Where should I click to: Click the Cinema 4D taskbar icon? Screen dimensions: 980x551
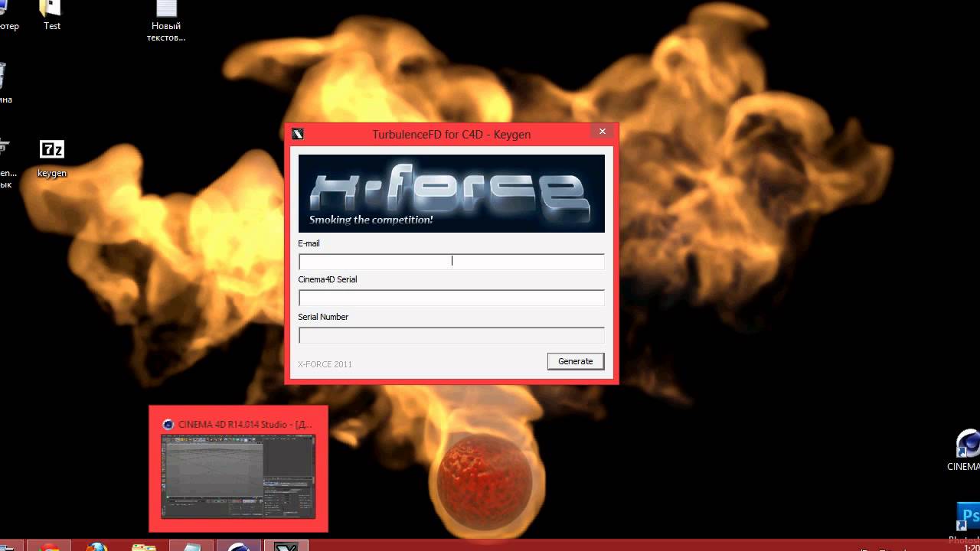coord(239,546)
